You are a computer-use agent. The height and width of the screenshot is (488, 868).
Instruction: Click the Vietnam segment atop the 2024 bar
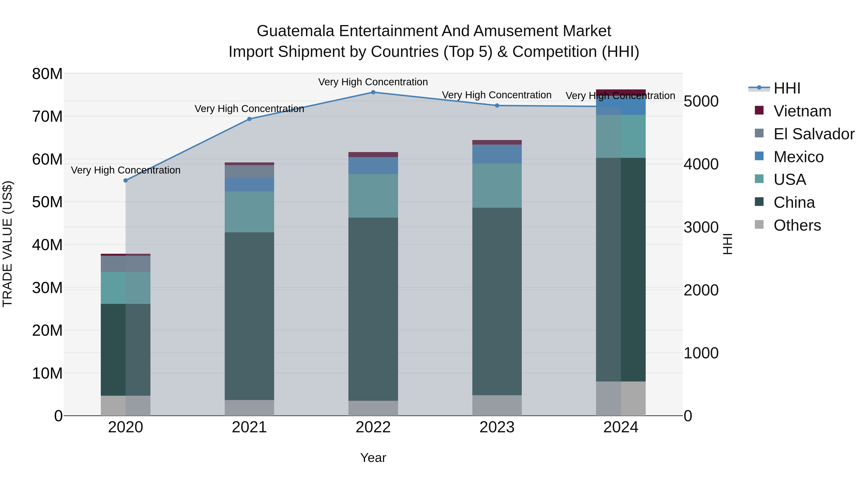(621, 93)
